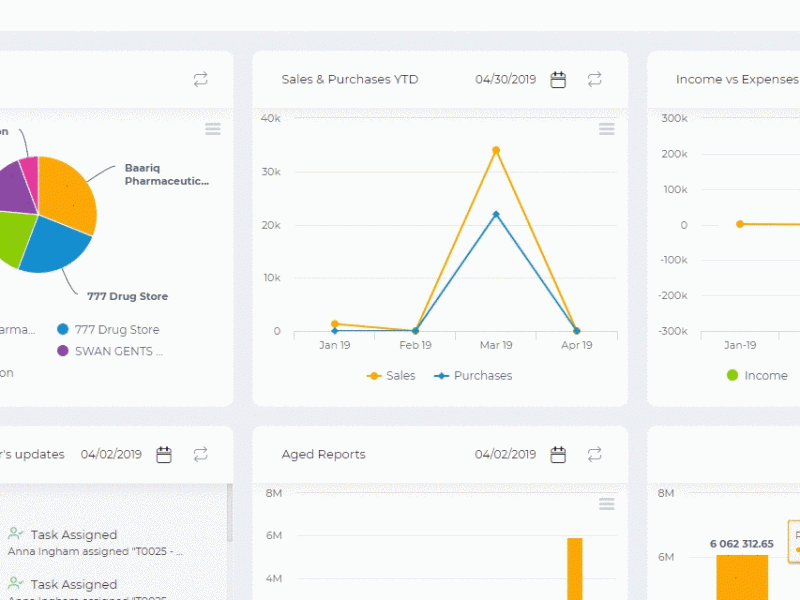
Task: Open calendar icon in updates widget
Action: [164, 454]
